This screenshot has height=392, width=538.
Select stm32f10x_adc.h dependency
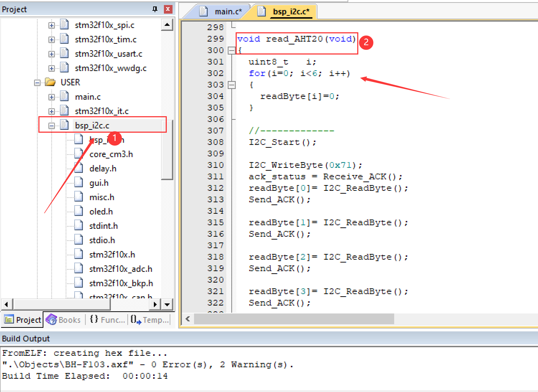[x=121, y=269]
